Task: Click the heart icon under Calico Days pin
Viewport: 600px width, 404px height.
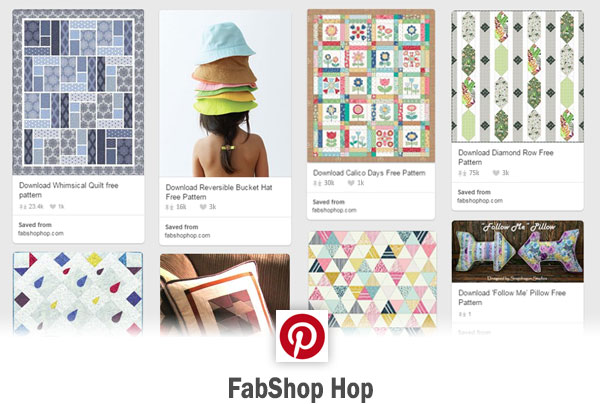Action: 351,183
